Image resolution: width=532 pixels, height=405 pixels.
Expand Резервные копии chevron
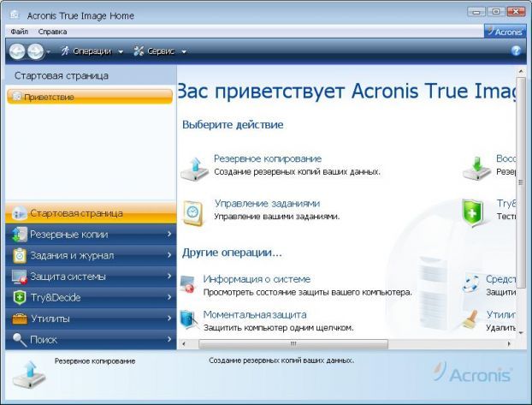point(169,234)
